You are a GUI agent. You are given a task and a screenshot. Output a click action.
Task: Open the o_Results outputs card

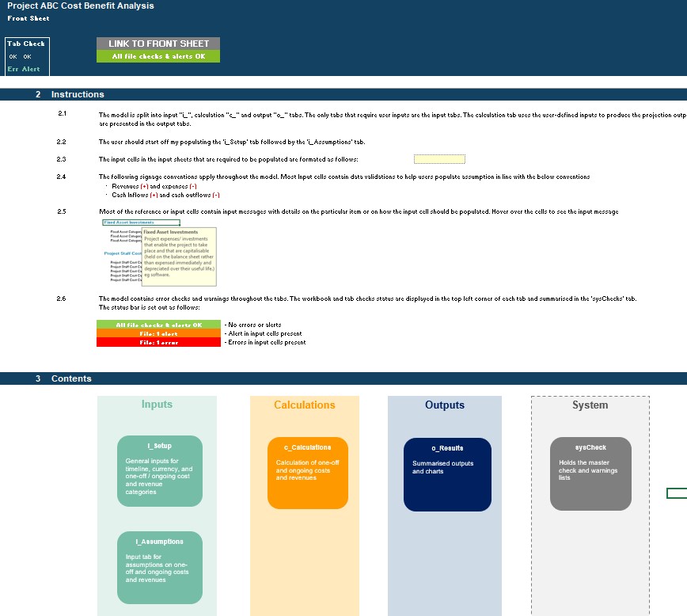pos(447,474)
